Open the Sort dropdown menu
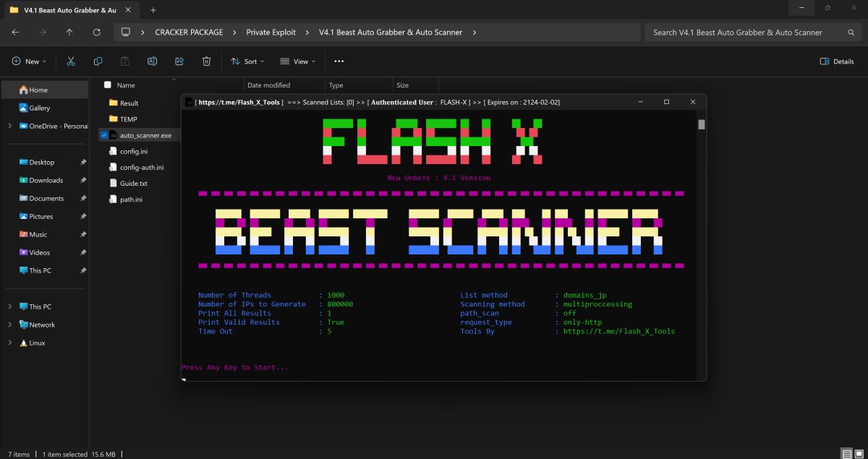 click(247, 61)
